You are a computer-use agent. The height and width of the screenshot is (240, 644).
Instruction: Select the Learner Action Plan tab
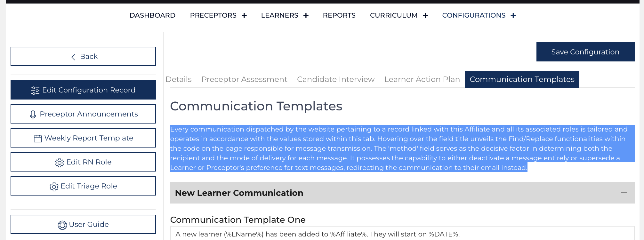(422, 79)
